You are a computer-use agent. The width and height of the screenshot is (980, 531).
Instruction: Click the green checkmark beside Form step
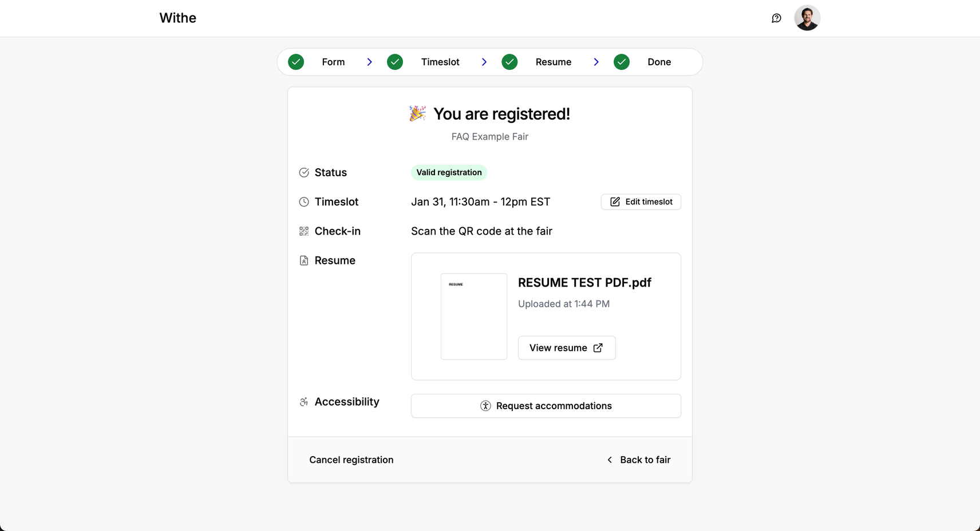[296, 62]
